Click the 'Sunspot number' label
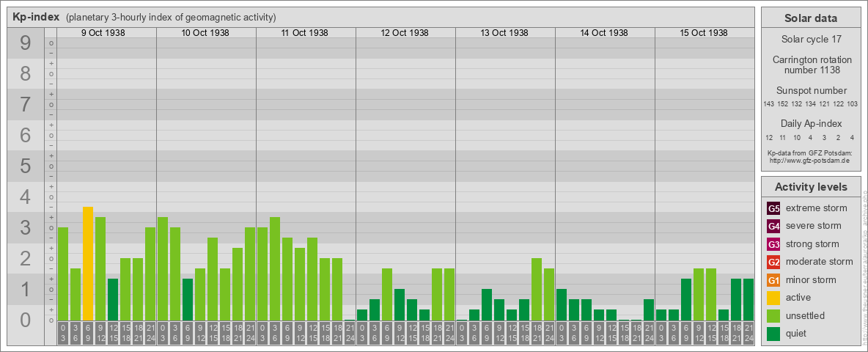The image size is (868, 352). pyautogui.click(x=811, y=90)
